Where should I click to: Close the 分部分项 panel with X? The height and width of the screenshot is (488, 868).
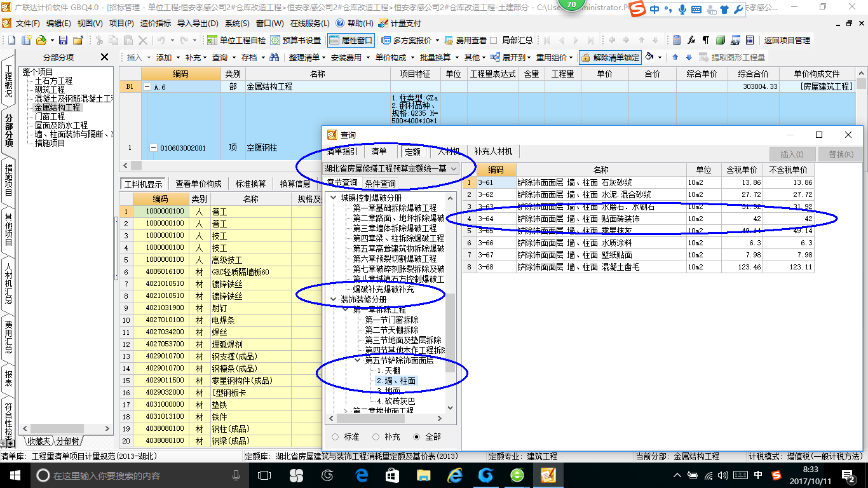(x=105, y=57)
